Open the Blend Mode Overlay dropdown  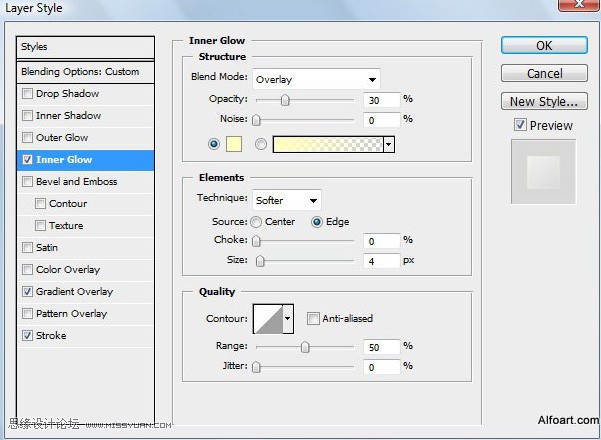pos(317,79)
